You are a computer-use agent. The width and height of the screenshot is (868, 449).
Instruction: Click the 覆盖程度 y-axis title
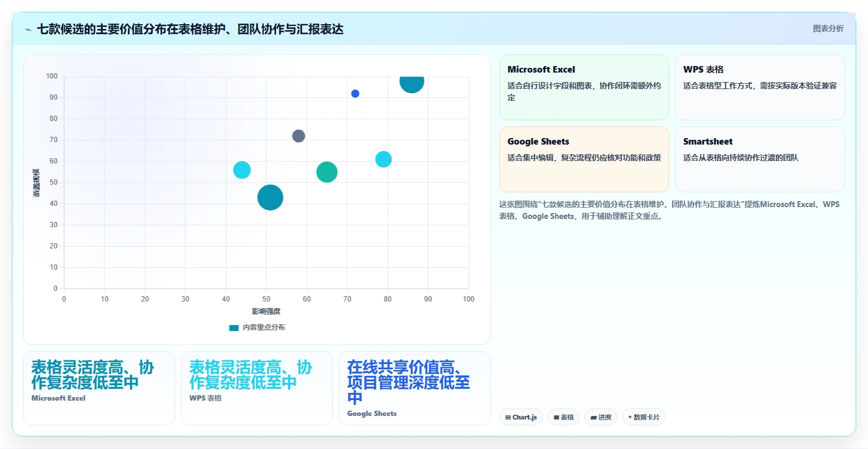pos(37,182)
